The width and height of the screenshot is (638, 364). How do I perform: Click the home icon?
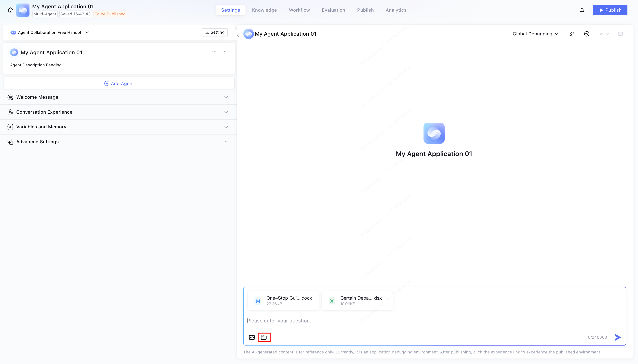10,10
